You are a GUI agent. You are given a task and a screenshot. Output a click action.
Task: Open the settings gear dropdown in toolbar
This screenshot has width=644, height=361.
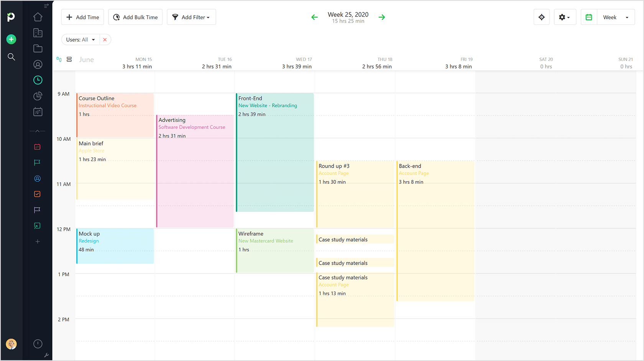565,17
